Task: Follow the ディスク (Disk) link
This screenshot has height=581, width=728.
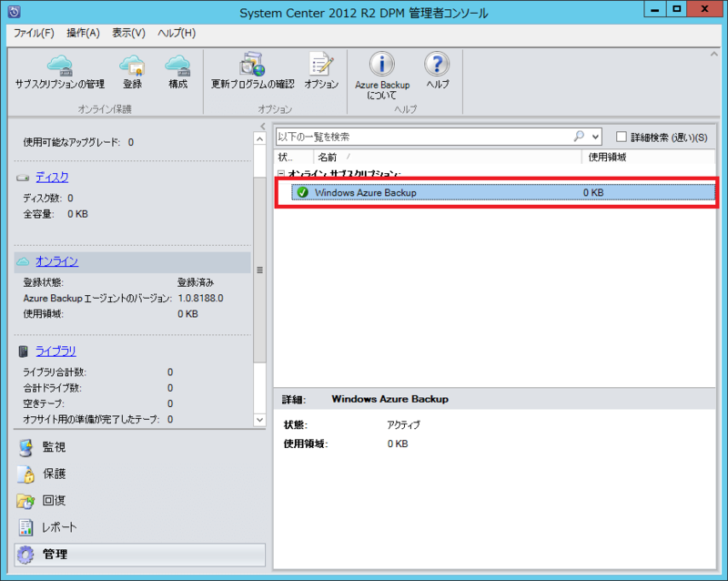Action: (52, 177)
